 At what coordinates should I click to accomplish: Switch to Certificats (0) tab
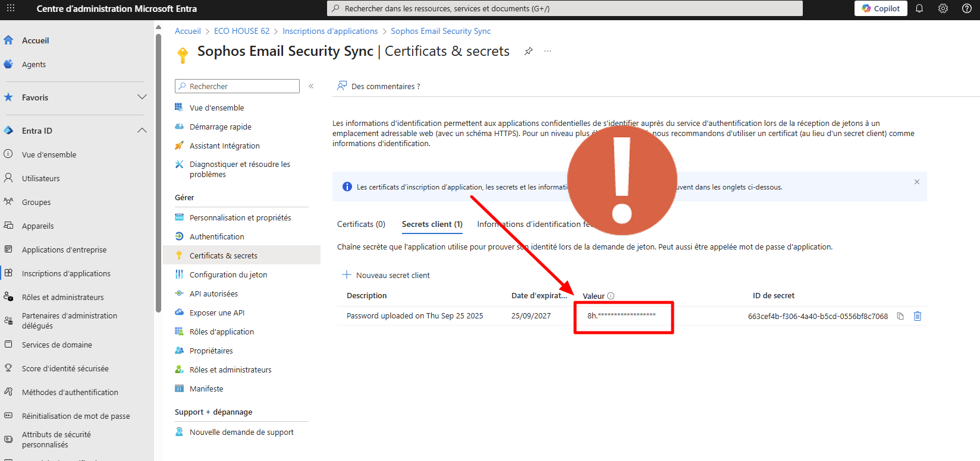361,224
